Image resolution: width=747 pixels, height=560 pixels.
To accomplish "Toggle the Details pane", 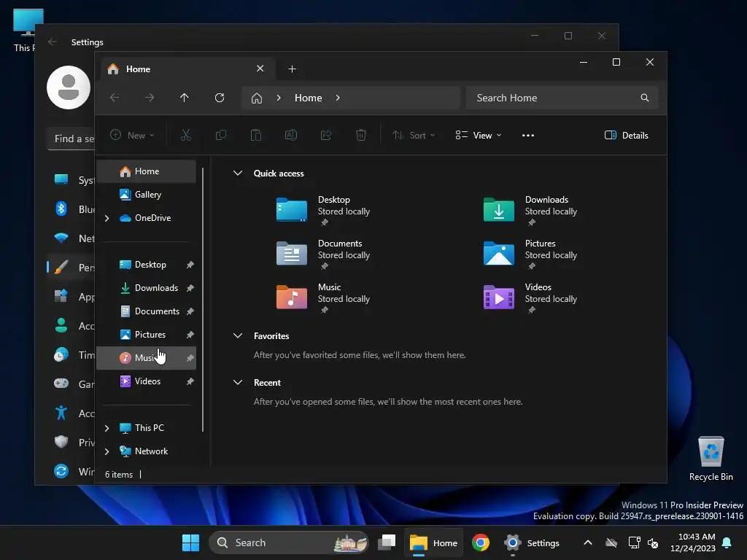I will click(626, 135).
